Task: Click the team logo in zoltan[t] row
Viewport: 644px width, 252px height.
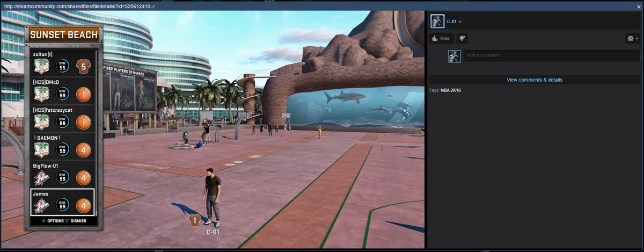Action: point(42,67)
